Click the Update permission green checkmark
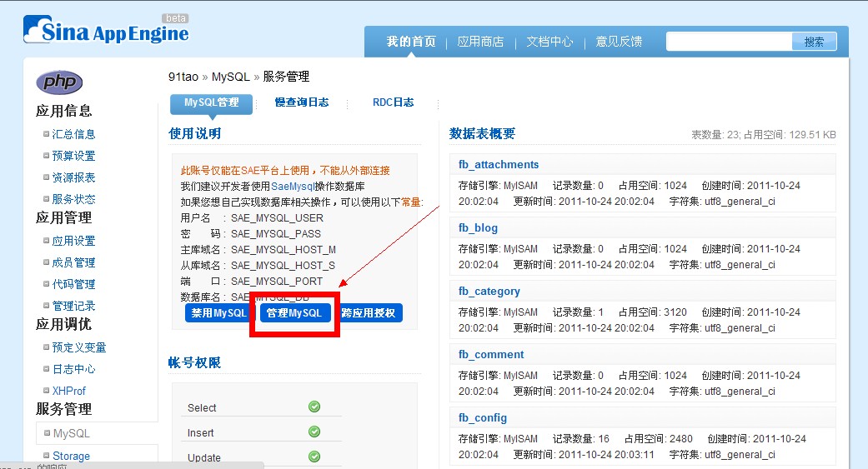This screenshot has height=469, width=868. 314,457
